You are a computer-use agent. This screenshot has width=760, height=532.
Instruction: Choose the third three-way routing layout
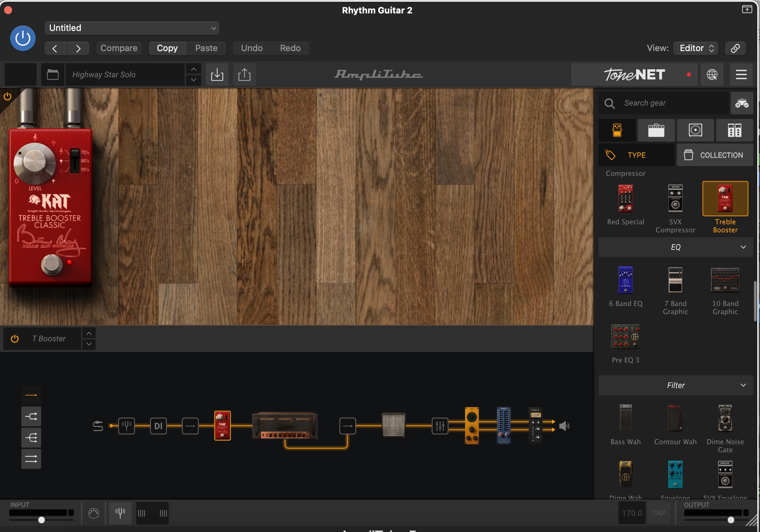coord(31,438)
